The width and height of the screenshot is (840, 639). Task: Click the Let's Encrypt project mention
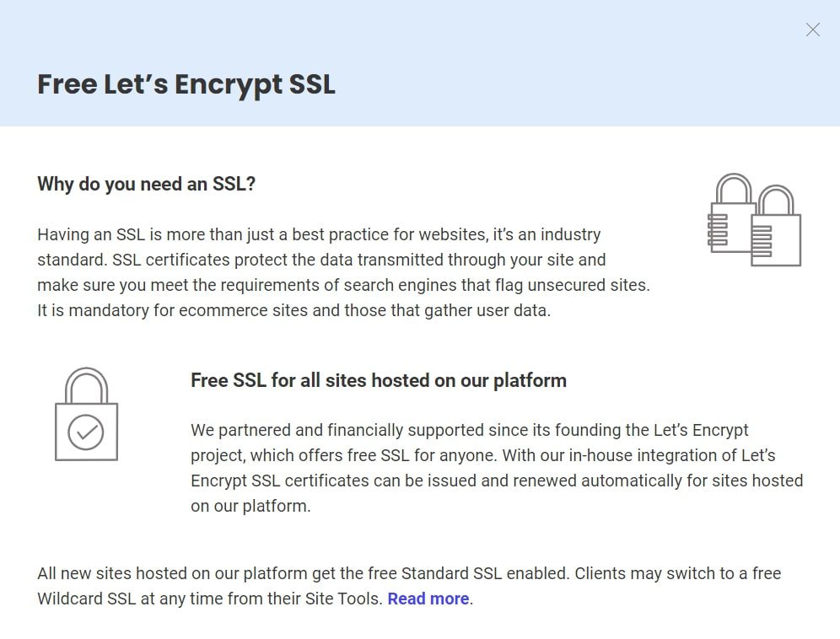[x=698, y=430]
